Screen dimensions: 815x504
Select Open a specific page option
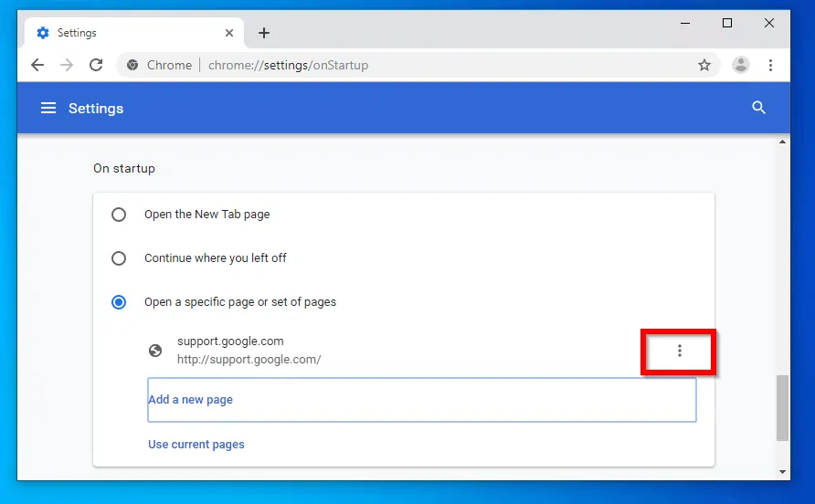[119, 302]
